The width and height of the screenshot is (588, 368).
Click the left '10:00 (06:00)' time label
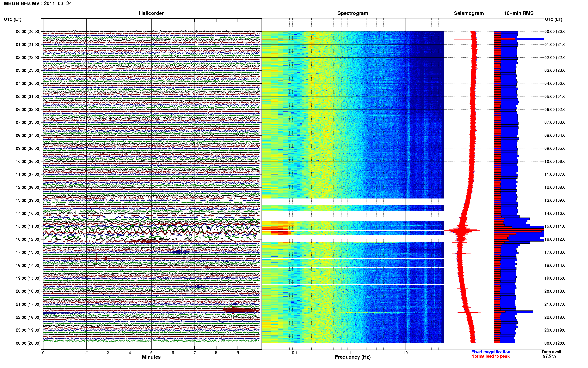[x=28, y=161]
